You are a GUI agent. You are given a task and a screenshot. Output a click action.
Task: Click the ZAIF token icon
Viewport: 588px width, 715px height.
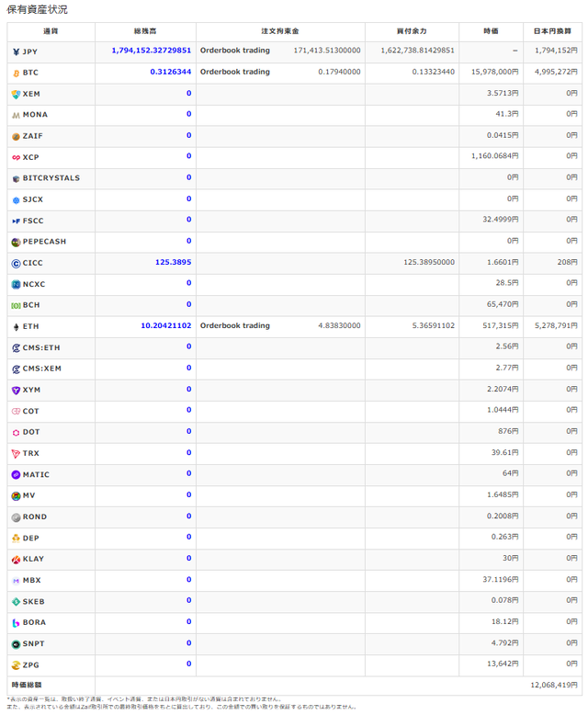point(16,136)
